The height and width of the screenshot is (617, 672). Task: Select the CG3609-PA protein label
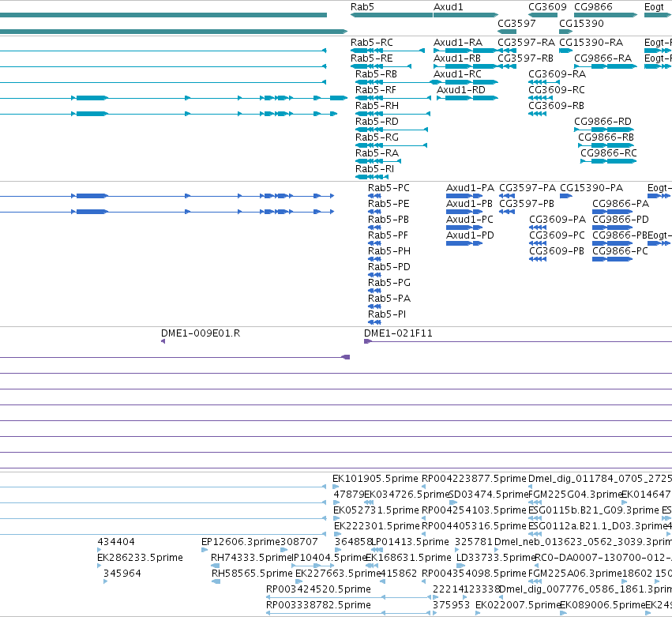tap(557, 220)
